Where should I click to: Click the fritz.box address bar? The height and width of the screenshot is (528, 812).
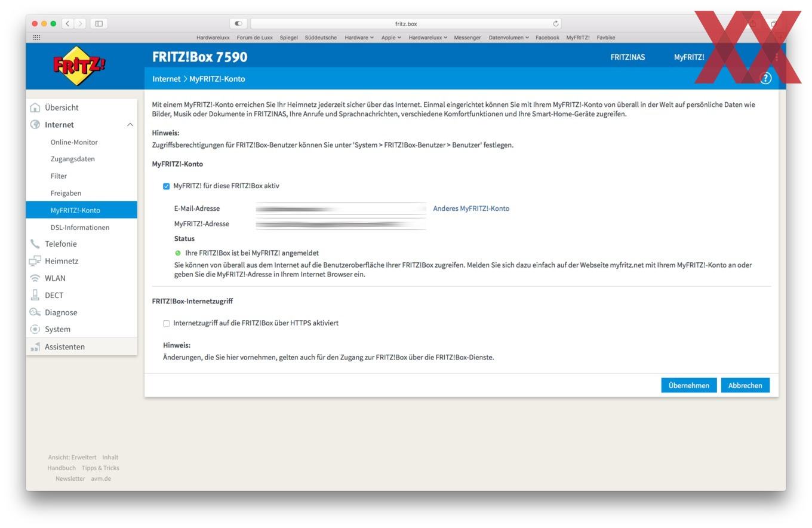click(x=406, y=24)
